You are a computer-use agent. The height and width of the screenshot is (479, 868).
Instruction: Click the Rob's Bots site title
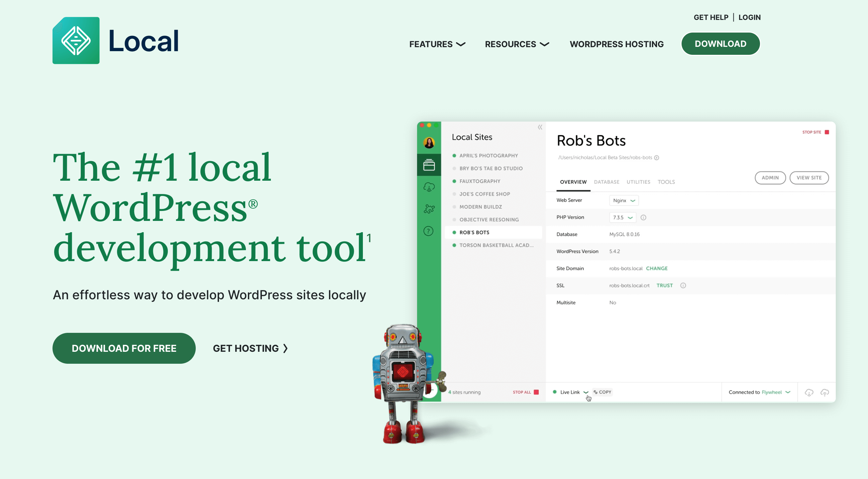pyautogui.click(x=591, y=141)
